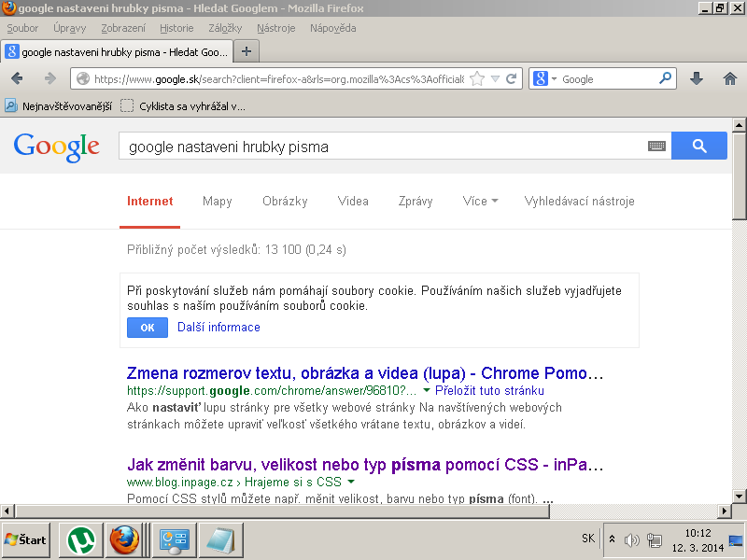Open the Jak změnit barvu, velikost result
The image size is (747, 560).
pyautogui.click(x=365, y=464)
